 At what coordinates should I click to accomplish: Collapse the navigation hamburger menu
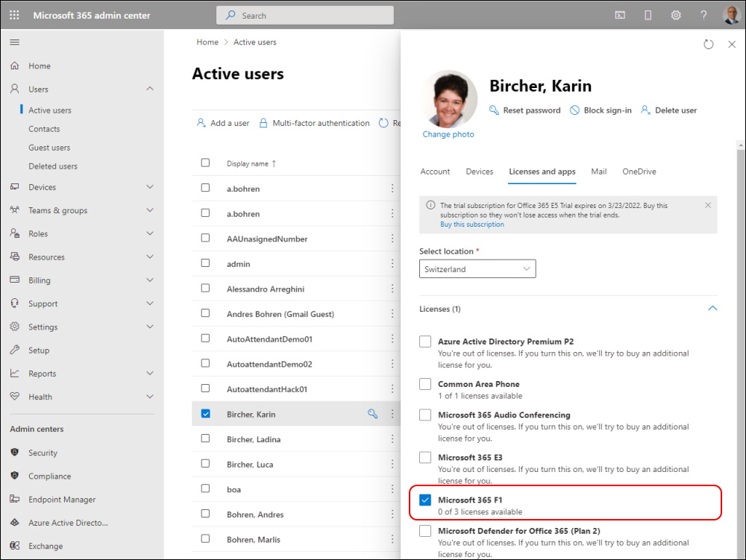[x=15, y=43]
